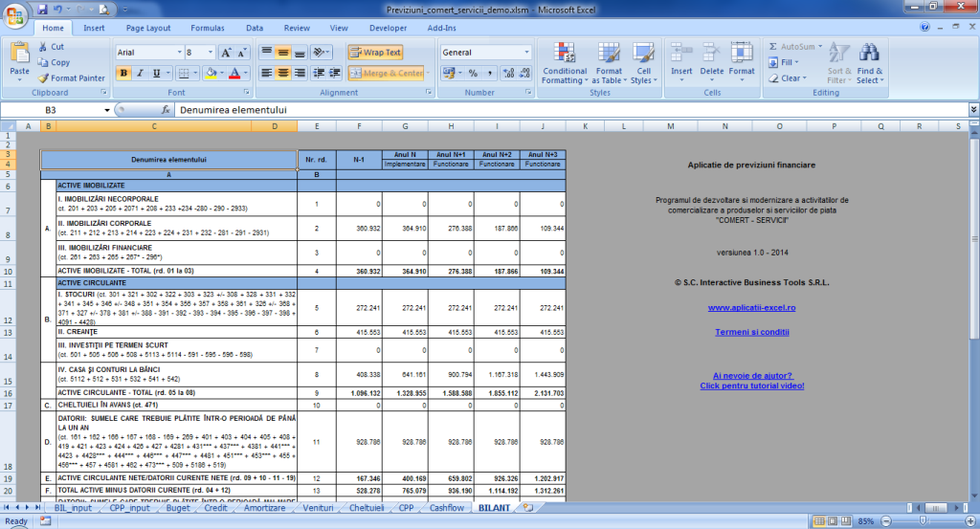Screen dimensions: 980x529
Task: Pick the fill color bucket
Action: click(x=211, y=73)
